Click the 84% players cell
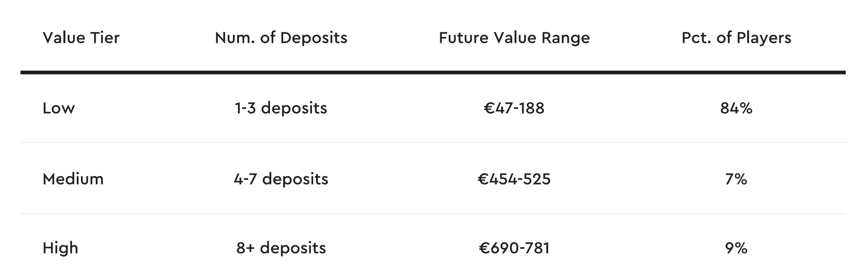Viewport: 868px width, 280px height. (736, 108)
